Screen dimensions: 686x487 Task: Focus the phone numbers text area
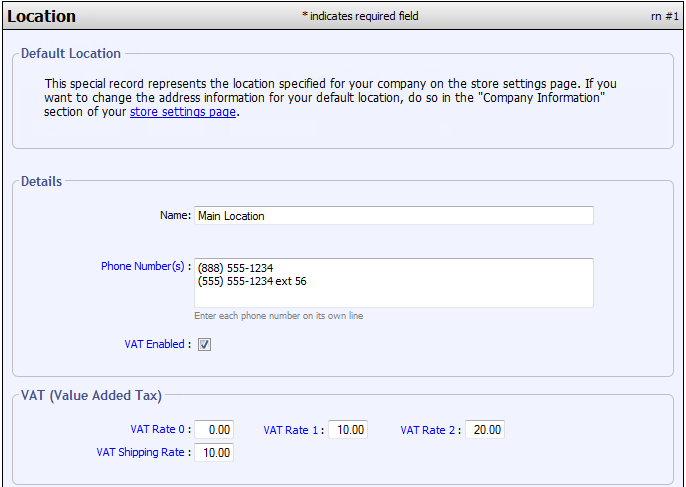(393, 283)
